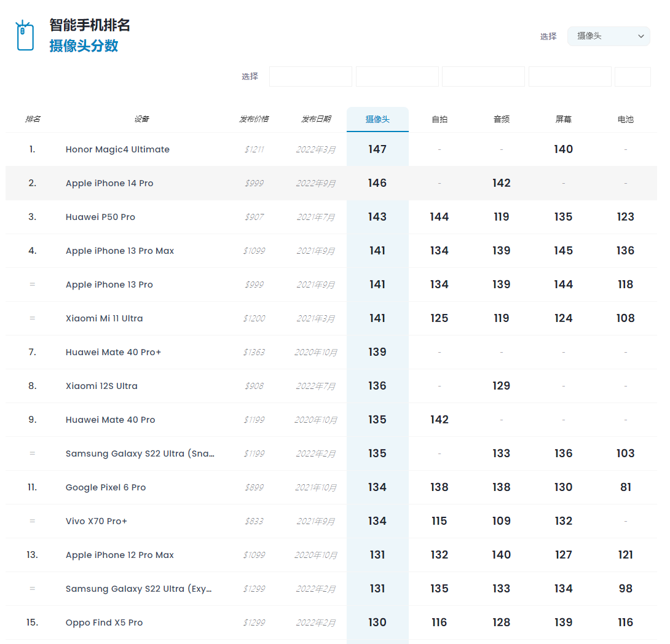Viewport: 670px width, 644px height.
Task: Click the fourth empty filter box
Action: 570,76
